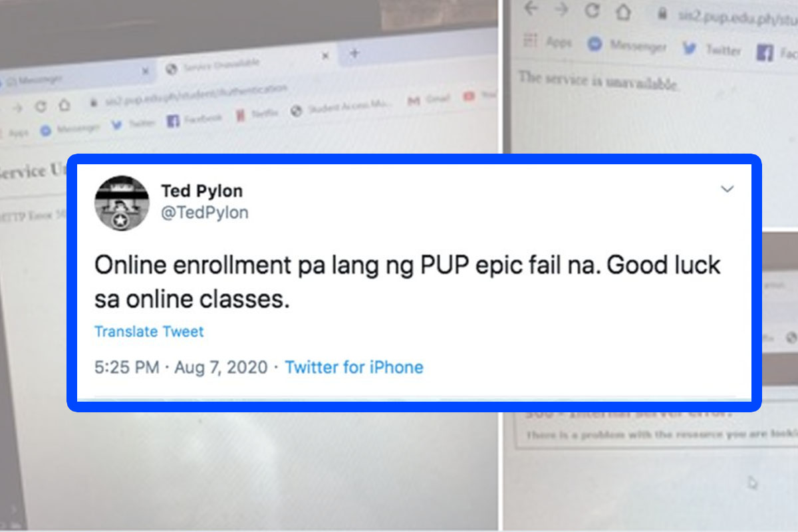Open the tweet options chevron menu
Screen dimensions: 798x532
point(727,190)
